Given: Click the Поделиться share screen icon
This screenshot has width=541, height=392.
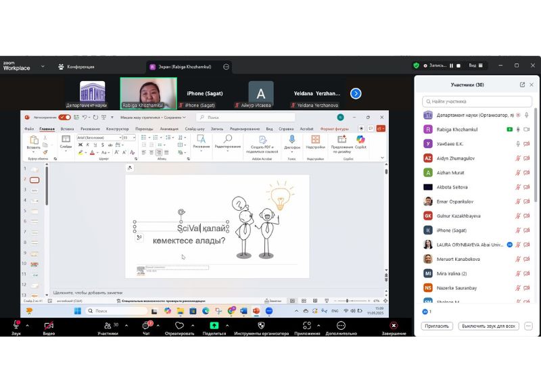Looking at the screenshot, I should [214, 326].
